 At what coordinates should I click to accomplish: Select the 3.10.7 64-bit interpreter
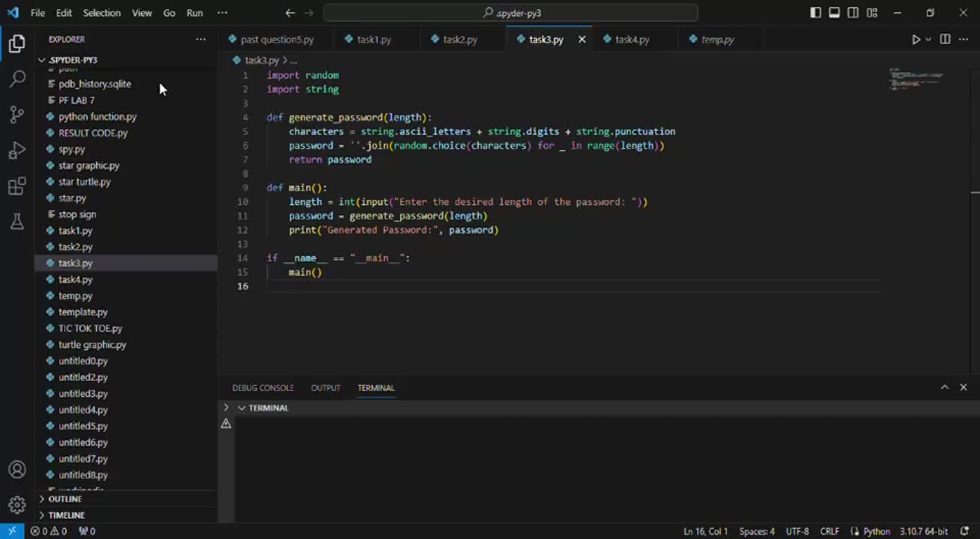coord(923,531)
